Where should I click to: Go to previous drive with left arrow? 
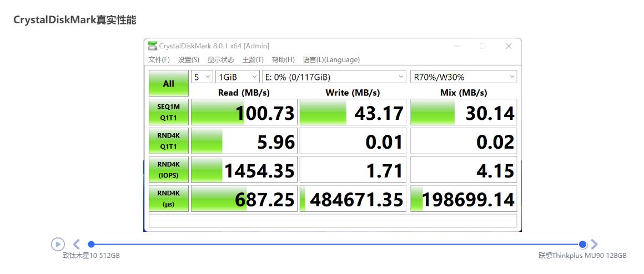click(77, 245)
